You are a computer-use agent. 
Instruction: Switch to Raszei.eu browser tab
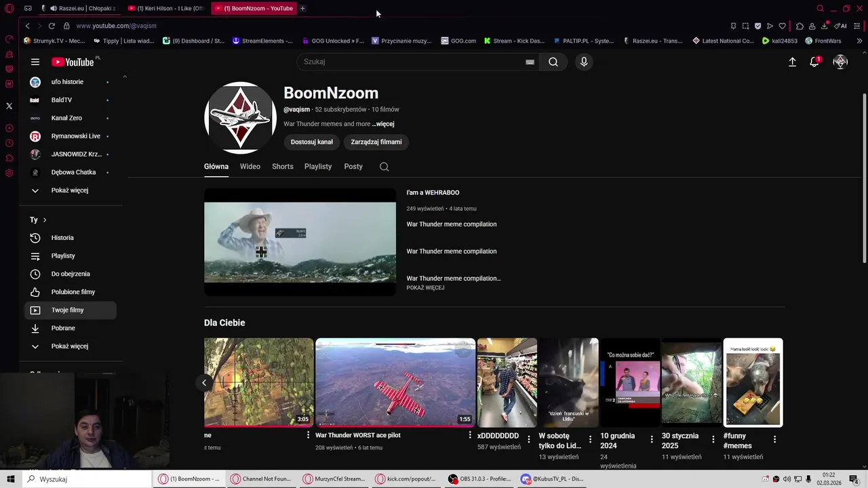click(x=79, y=8)
